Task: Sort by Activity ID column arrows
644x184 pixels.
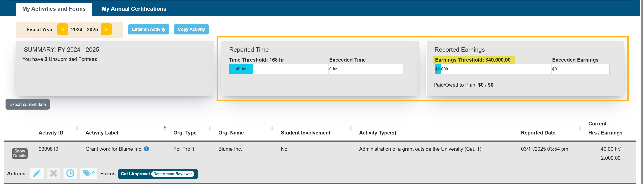Action: click(77, 128)
